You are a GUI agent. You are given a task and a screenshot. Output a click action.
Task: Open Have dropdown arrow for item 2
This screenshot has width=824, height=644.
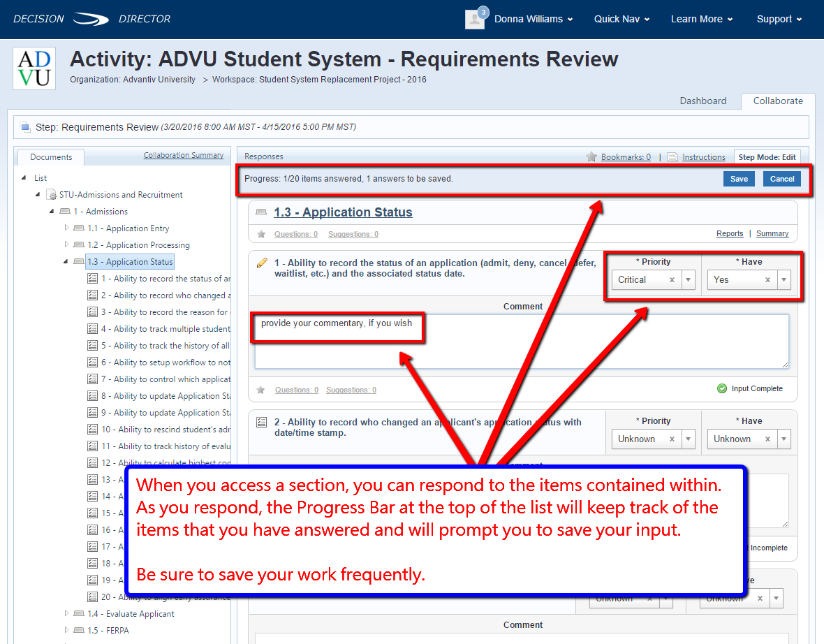click(784, 439)
